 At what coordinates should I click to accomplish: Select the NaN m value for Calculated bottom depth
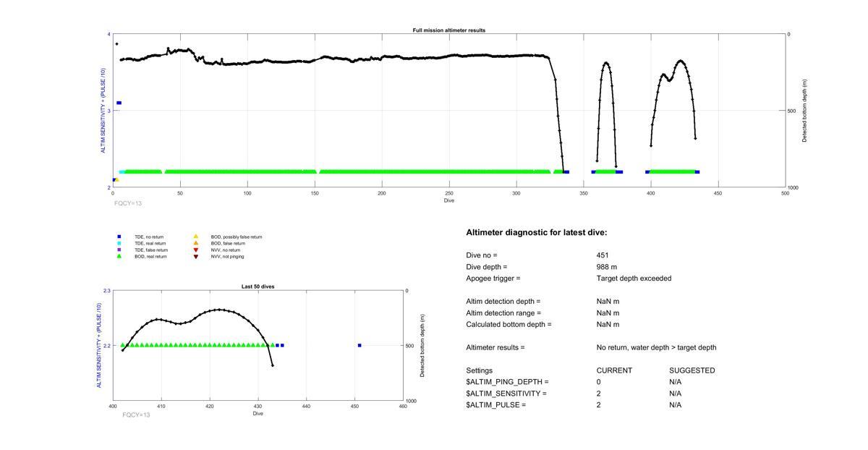[608, 325]
